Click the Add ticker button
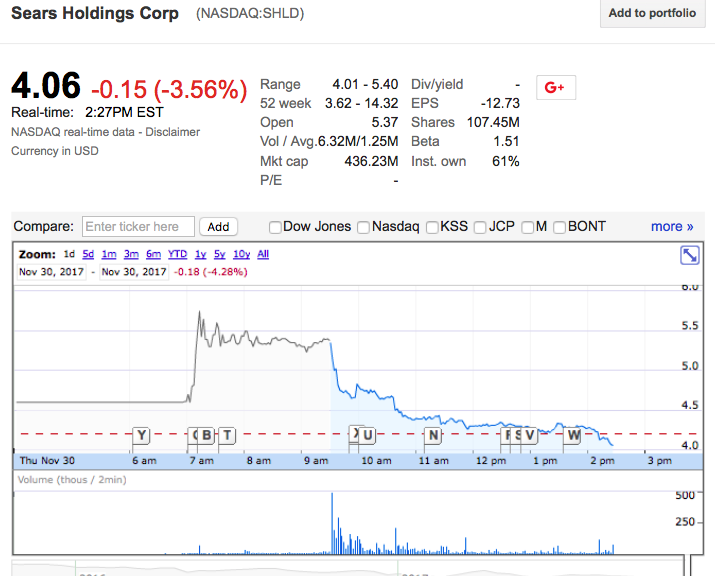The height and width of the screenshot is (576, 715). pyautogui.click(x=218, y=227)
